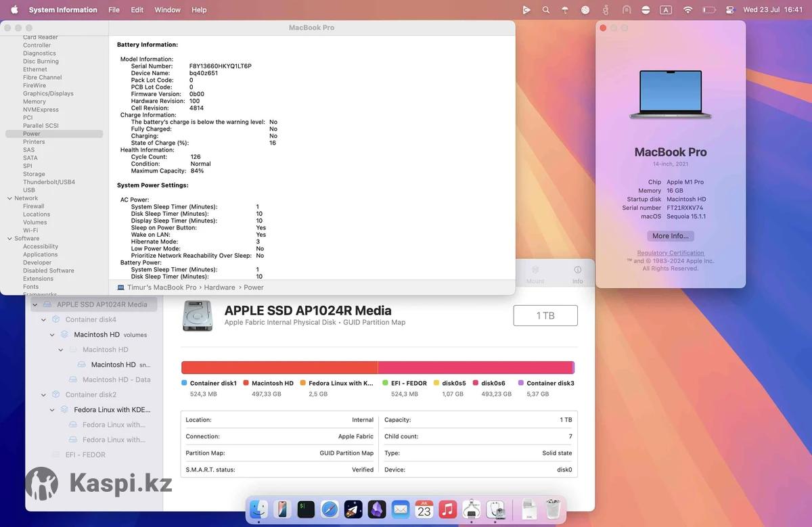Open the Terminal app in the Dock

pyautogui.click(x=306, y=509)
